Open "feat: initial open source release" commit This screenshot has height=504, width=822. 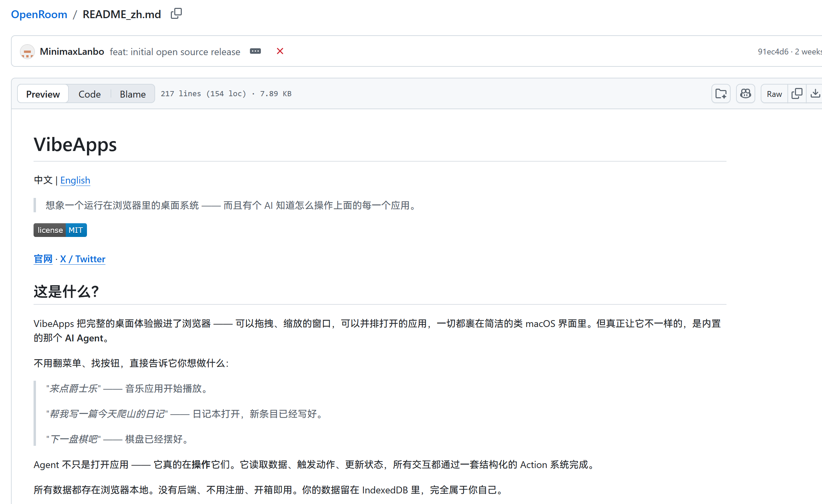click(175, 52)
